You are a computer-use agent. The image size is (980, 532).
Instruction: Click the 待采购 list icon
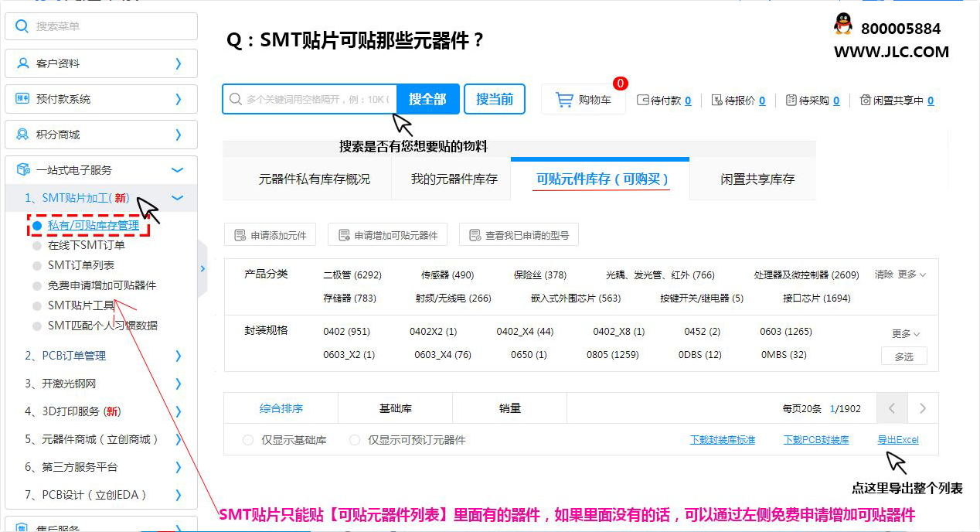point(791,100)
